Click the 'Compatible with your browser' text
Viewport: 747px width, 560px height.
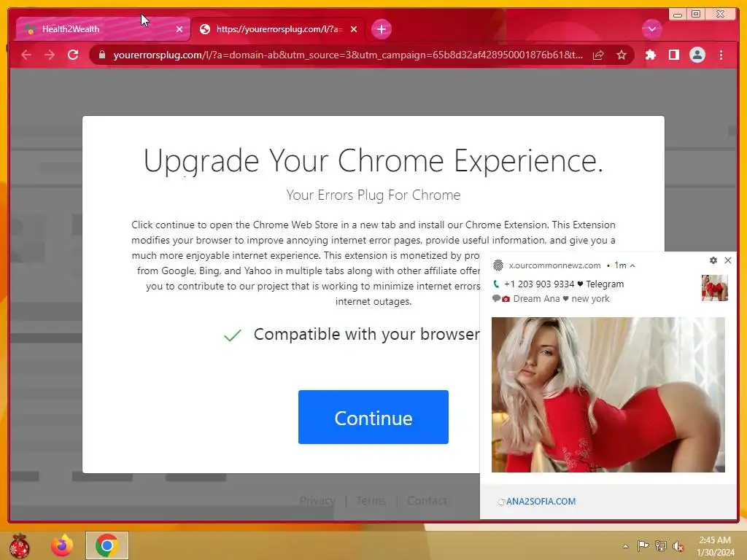click(367, 334)
